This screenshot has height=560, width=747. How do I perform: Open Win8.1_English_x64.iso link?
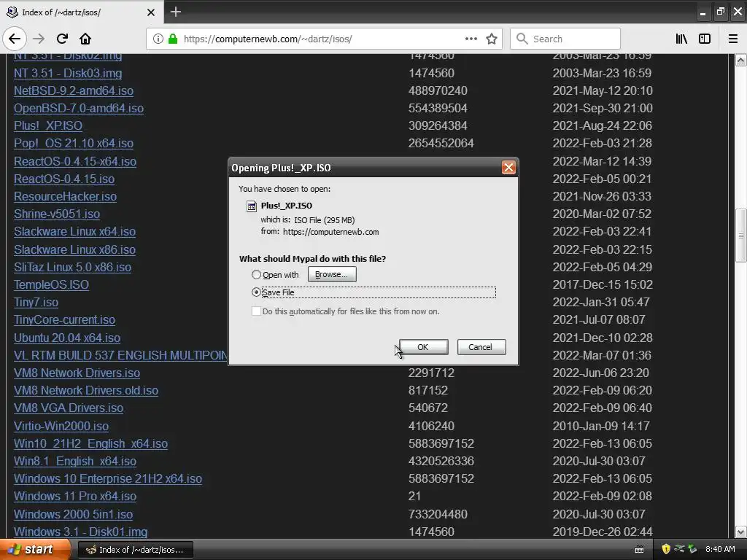coord(75,462)
